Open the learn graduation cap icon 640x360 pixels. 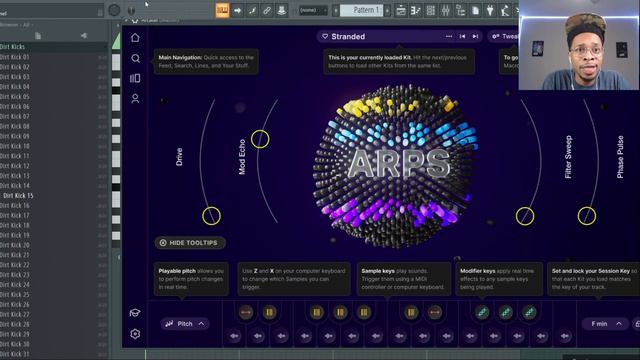(x=135, y=313)
